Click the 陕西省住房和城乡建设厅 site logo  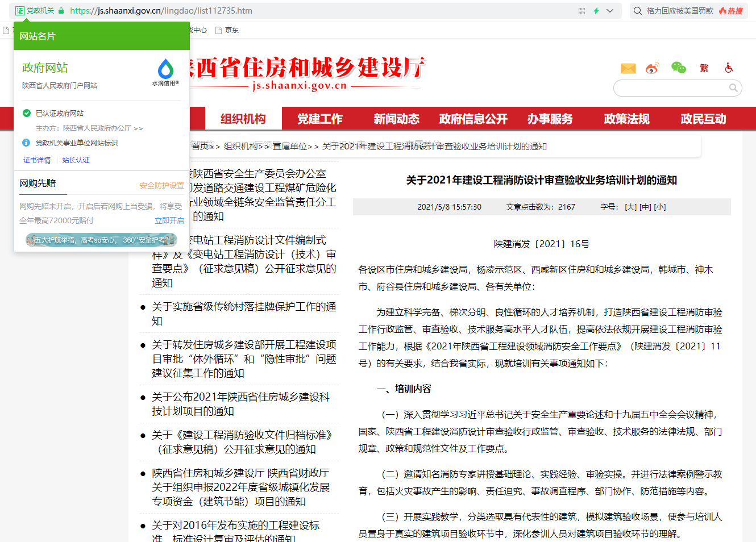[307, 74]
